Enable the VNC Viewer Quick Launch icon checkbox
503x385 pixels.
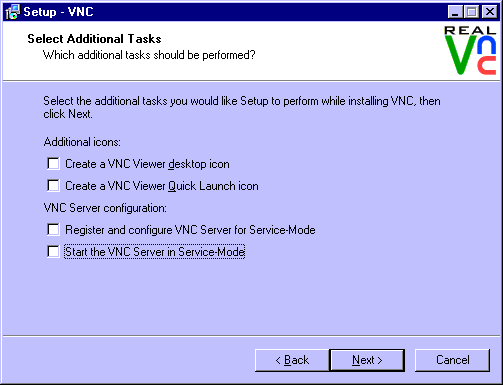[x=53, y=186]
